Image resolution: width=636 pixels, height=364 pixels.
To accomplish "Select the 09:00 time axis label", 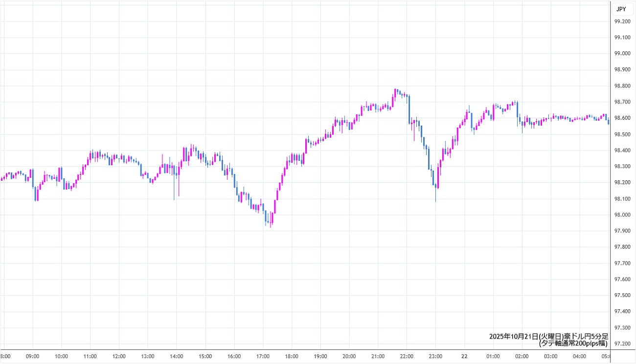I will (x=32, y=356).
